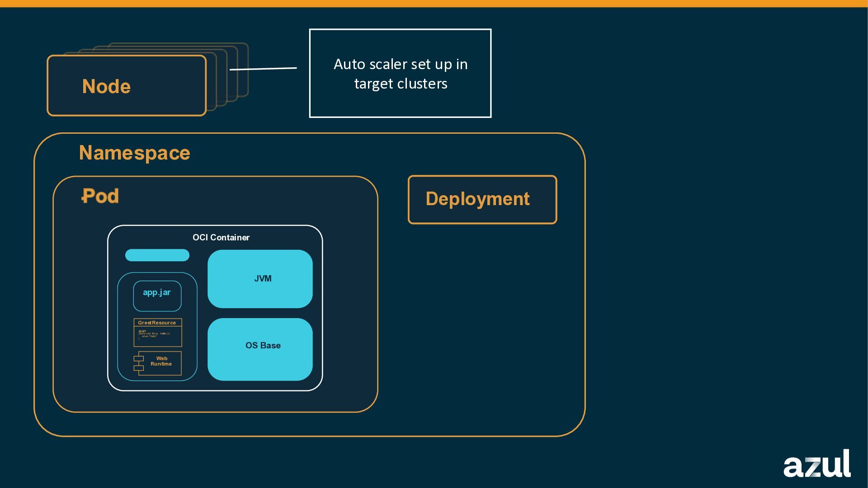The height and width of the screenshot is (488, 868).
Task: Click the Node label text
Action: point(106,86)
